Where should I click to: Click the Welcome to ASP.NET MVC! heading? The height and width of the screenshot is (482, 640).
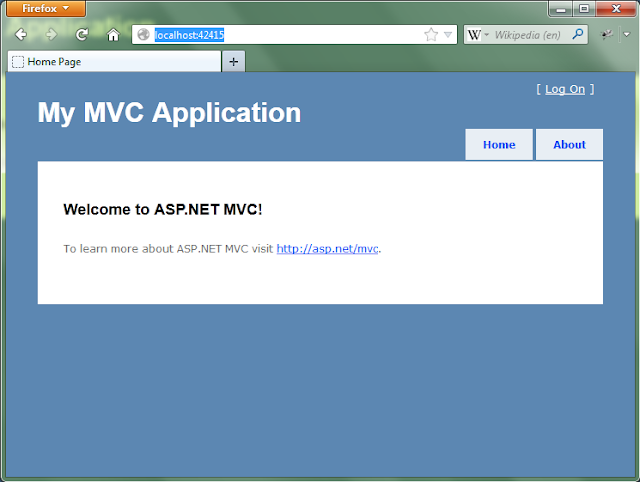pyautogui.click(x=162, y=209)
